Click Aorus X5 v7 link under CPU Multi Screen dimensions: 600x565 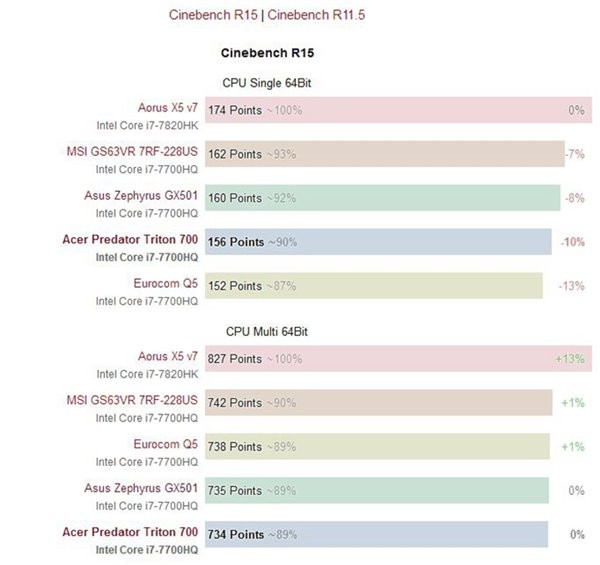[168, 355]
